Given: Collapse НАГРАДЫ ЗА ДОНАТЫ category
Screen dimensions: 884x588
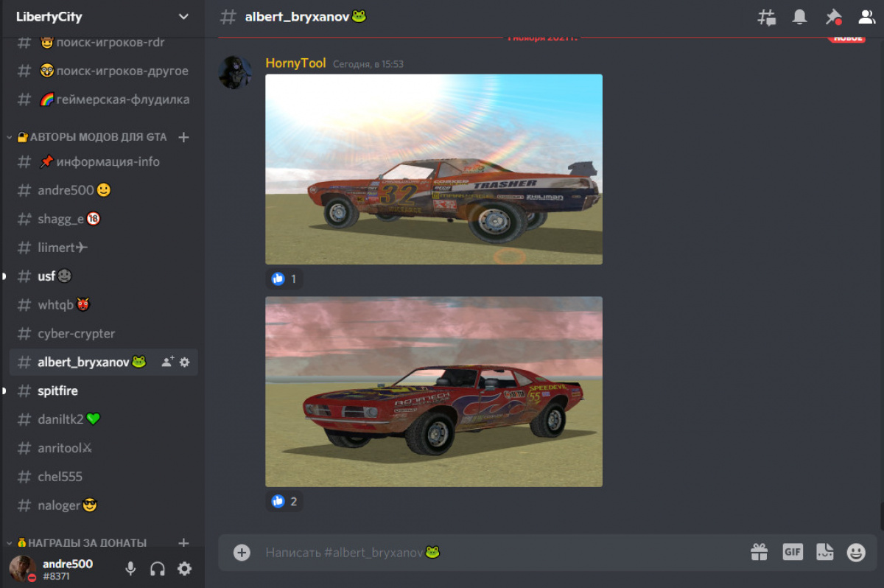Looking at the screenshot, I should pos(77,543).
